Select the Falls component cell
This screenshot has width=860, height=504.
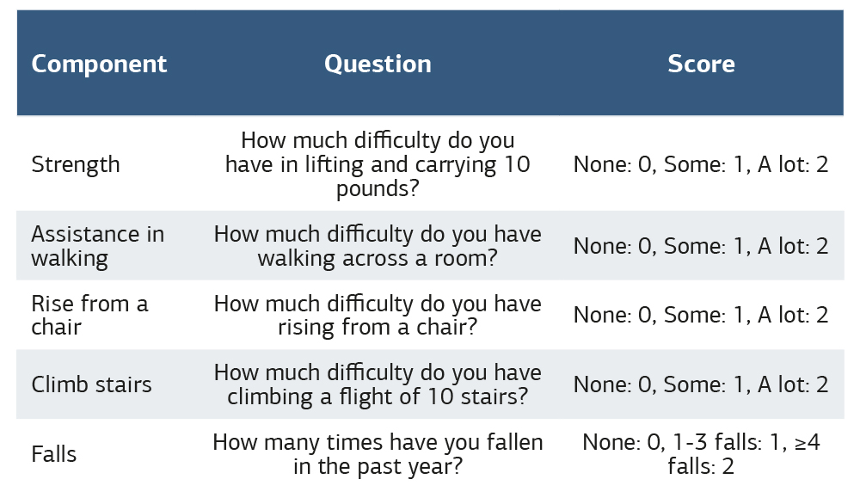[x=53, y=454]
